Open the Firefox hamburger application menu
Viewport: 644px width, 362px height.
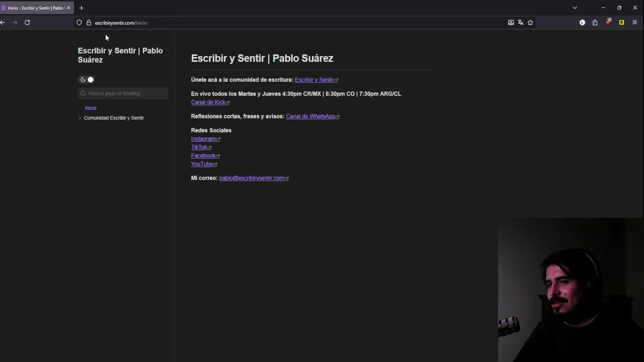634,23
